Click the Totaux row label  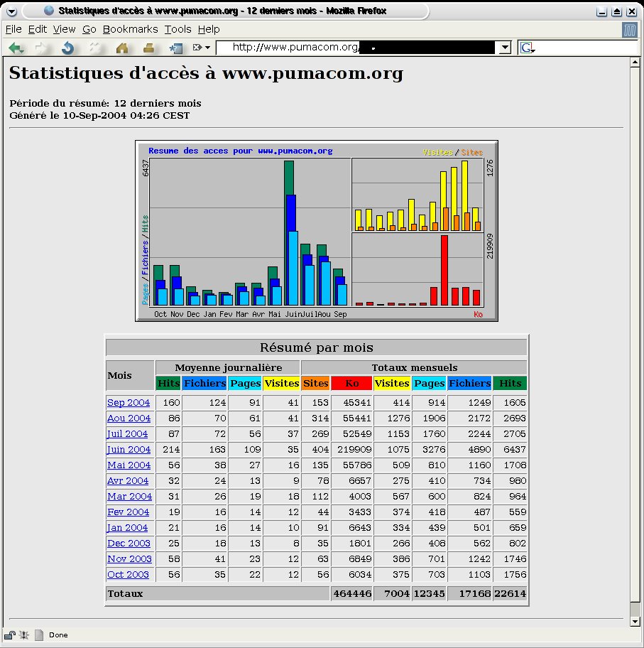[x=125, y=594]
